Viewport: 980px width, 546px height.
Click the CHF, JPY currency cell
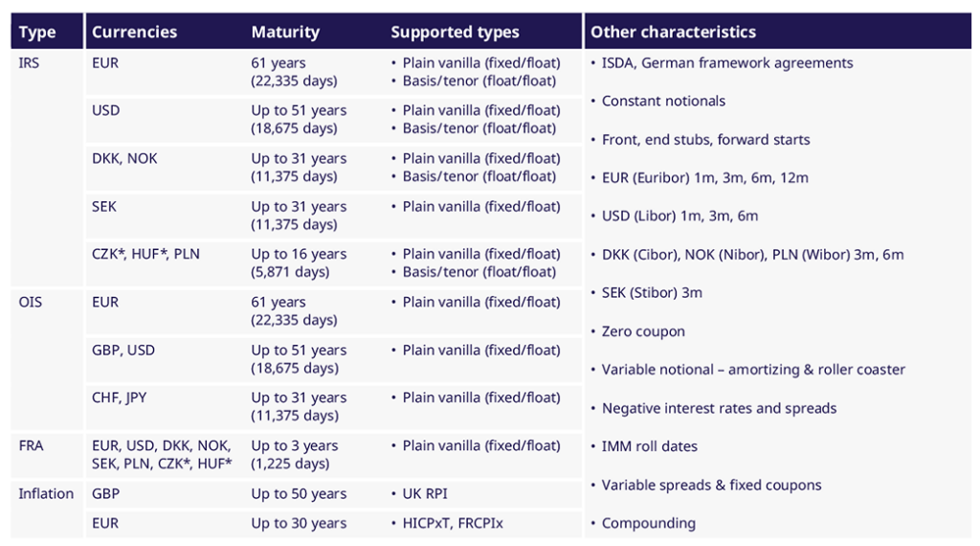[x=119, y=398]
